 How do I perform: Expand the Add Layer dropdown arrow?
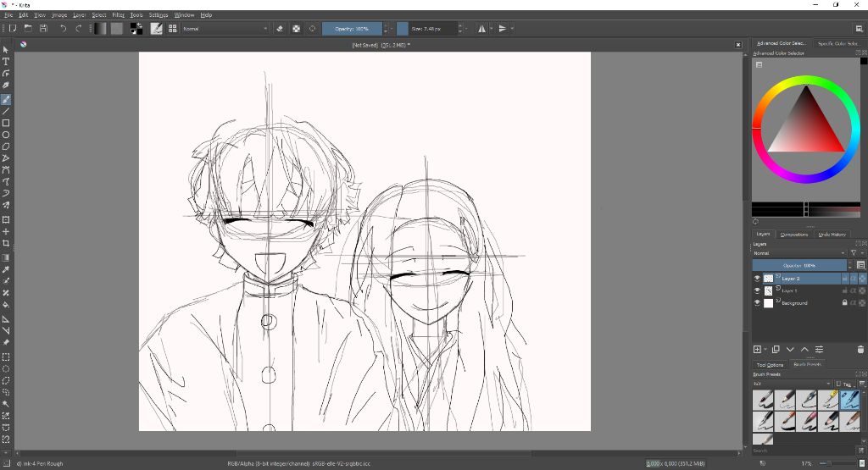765,350
